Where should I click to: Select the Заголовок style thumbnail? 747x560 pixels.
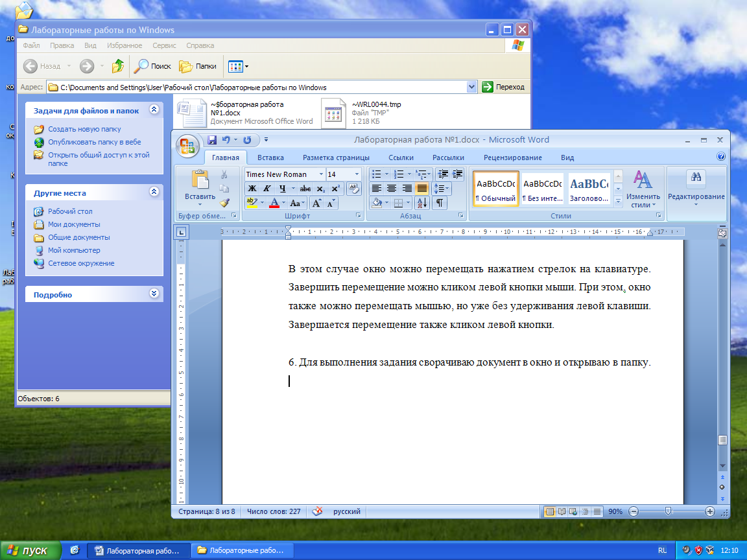[589, 189]
